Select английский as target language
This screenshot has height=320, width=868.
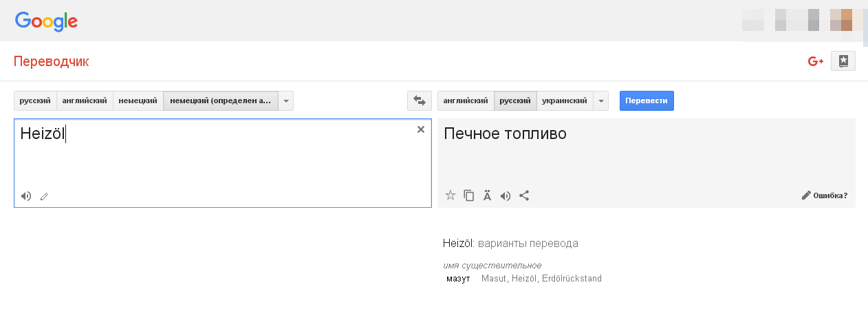pos(466,100)
